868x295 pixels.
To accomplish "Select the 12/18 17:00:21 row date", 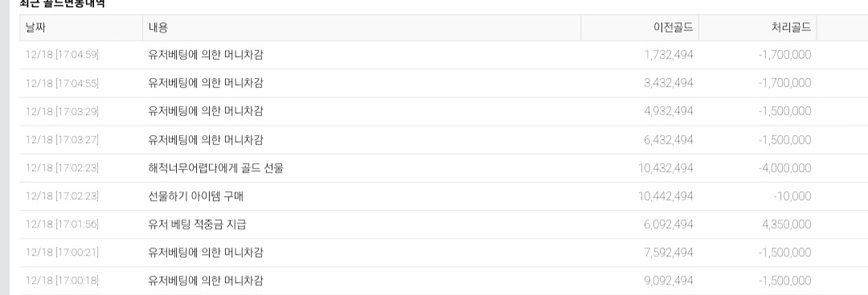I will (x=62, y=252).
